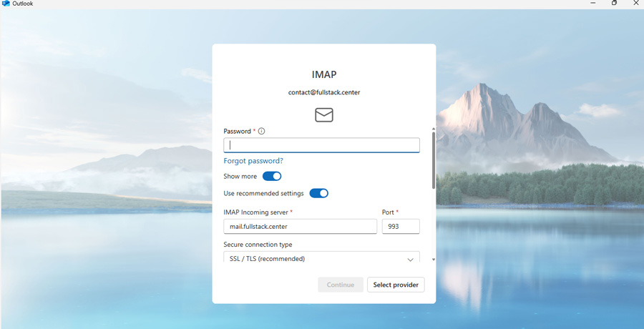Click the dialog scrollbar up arrow
The width and height of the screenshot is (644, 329).
(434, 129)
